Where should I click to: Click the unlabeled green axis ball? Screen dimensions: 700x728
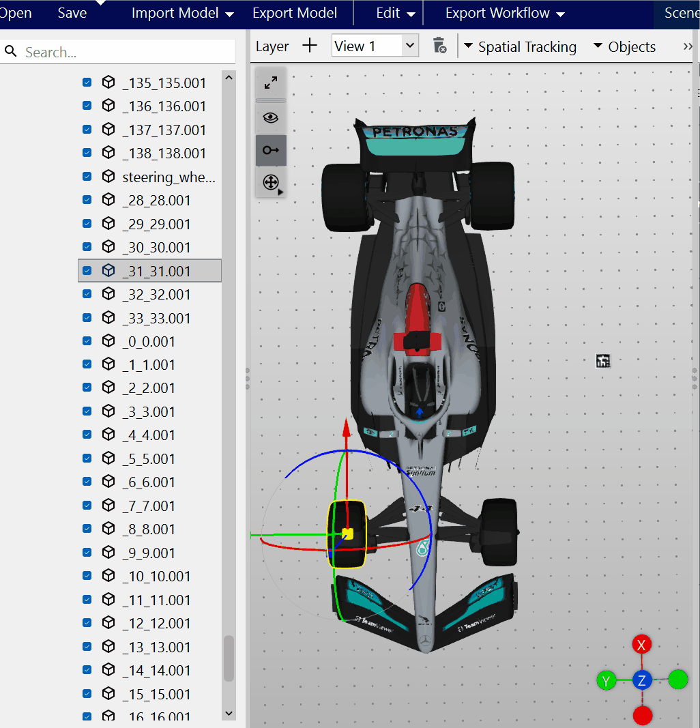[677, 680]
